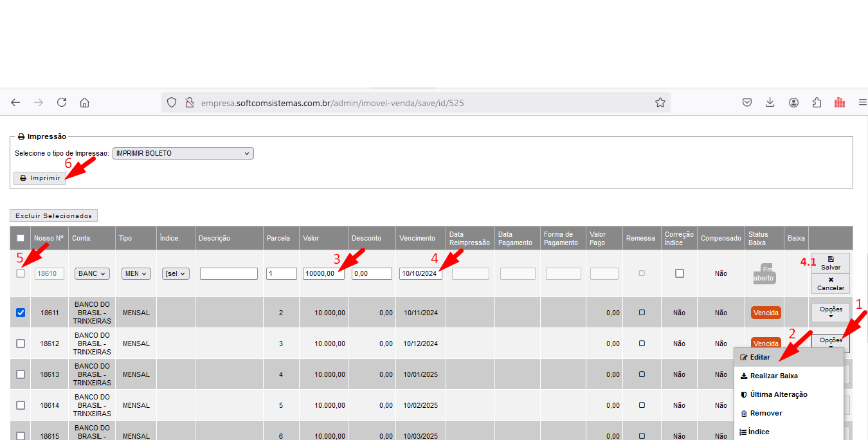Click the browser reload icon
This screenshot has height=440, width=868.
point(62,102)
